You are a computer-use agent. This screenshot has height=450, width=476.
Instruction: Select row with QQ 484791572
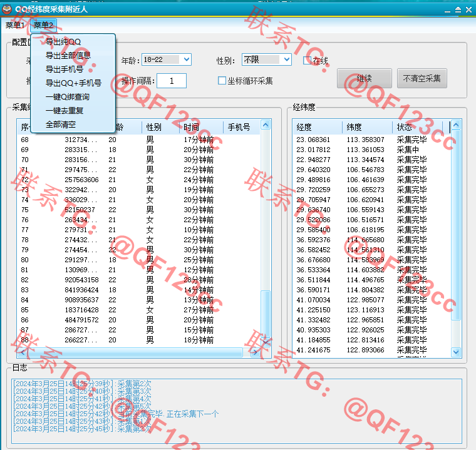tap(139, 320)
